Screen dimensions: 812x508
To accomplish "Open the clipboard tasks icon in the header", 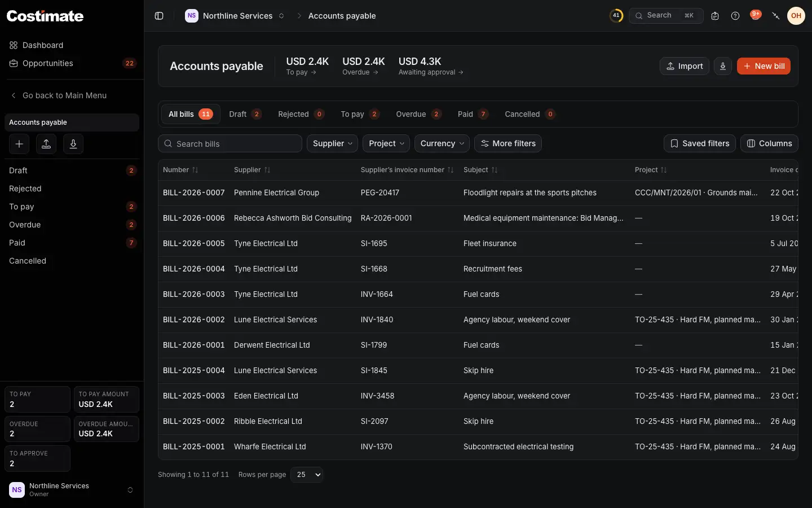I will pos(715,16).
